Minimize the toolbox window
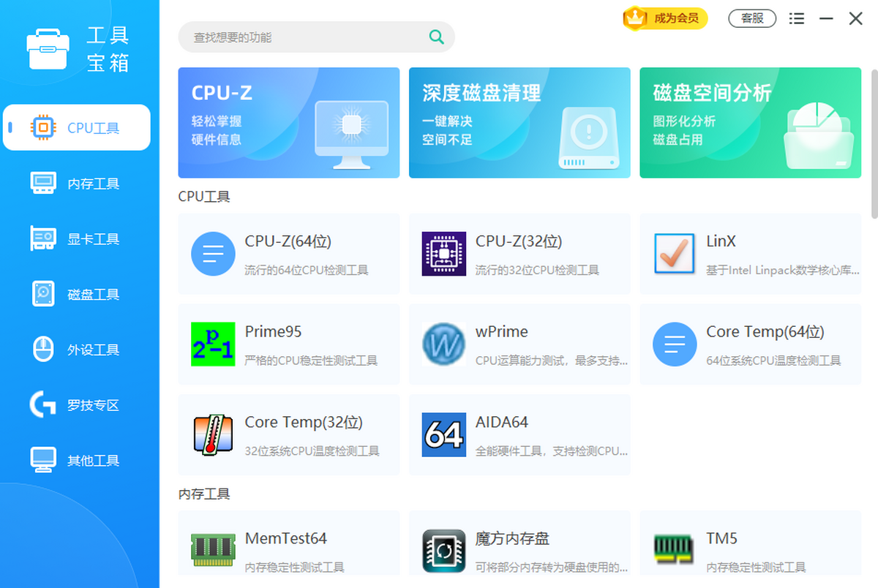Screen dimensions: 878x588 click(826, 18)
